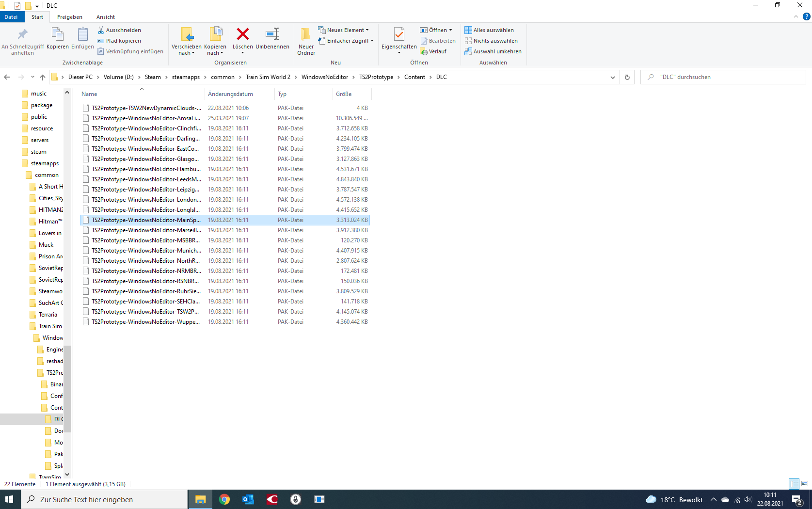Navigate to steamapps in the address bar
Viewport: 812px width, 509px height.
pos(186,77)
